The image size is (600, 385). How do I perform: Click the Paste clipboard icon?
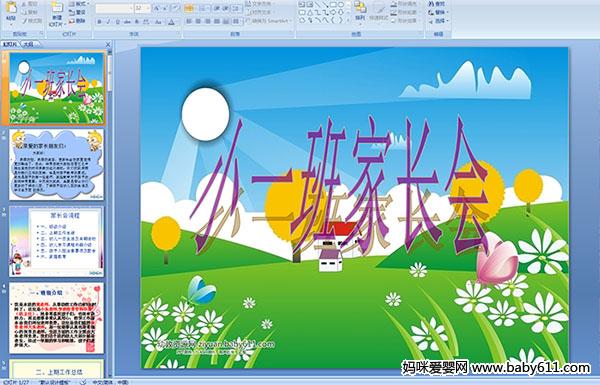(11, 8)
